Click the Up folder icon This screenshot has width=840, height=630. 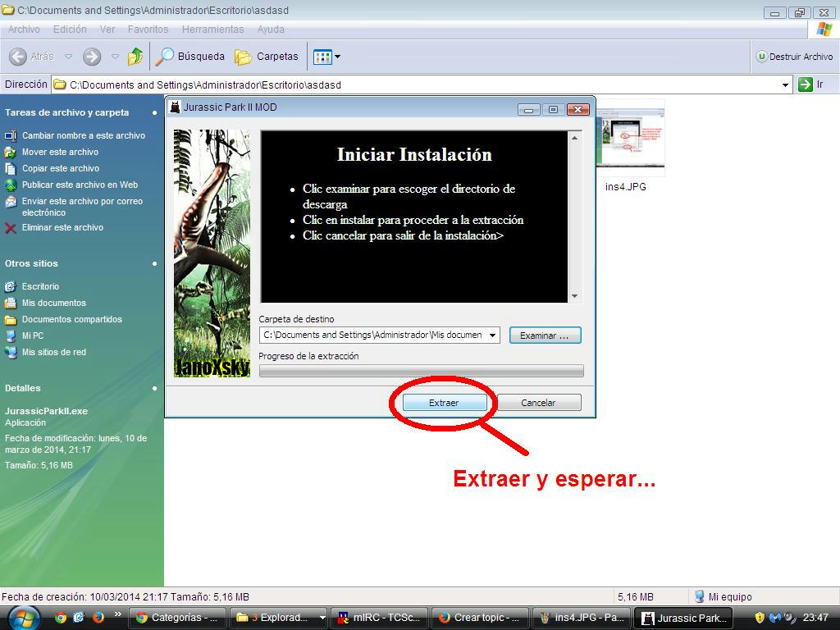pyautogui.click(x=135, y=57)
